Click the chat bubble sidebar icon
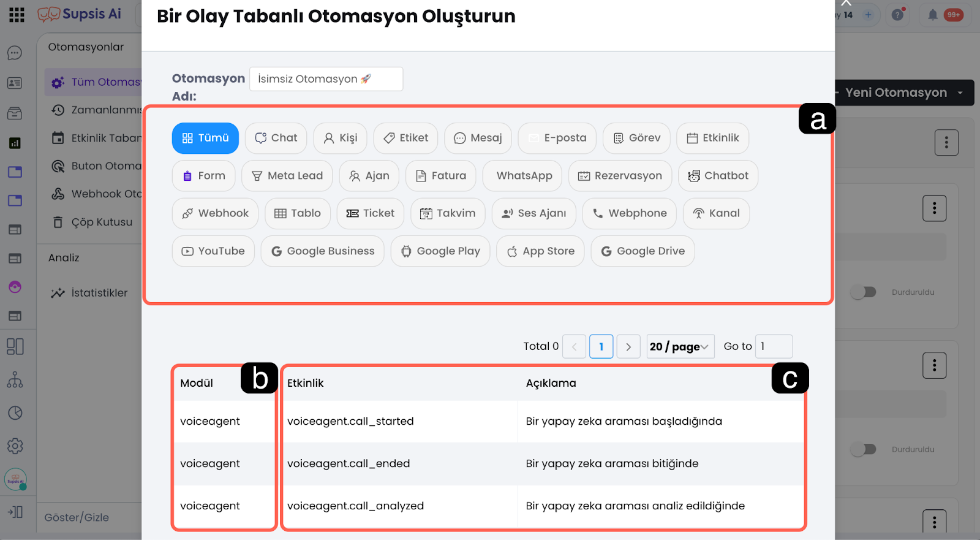This screenshot has height=540, width=980. (x=15, y=53)
